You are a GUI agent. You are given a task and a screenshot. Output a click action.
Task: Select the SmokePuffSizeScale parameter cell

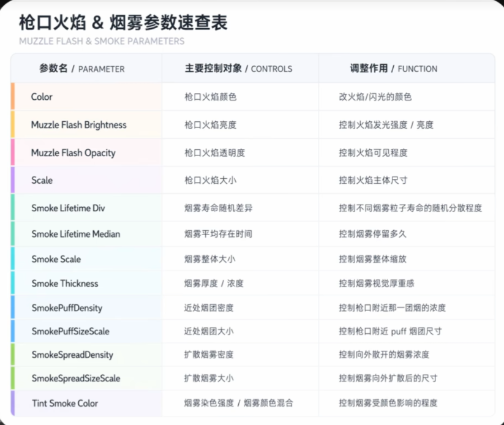tap(86, 331)
